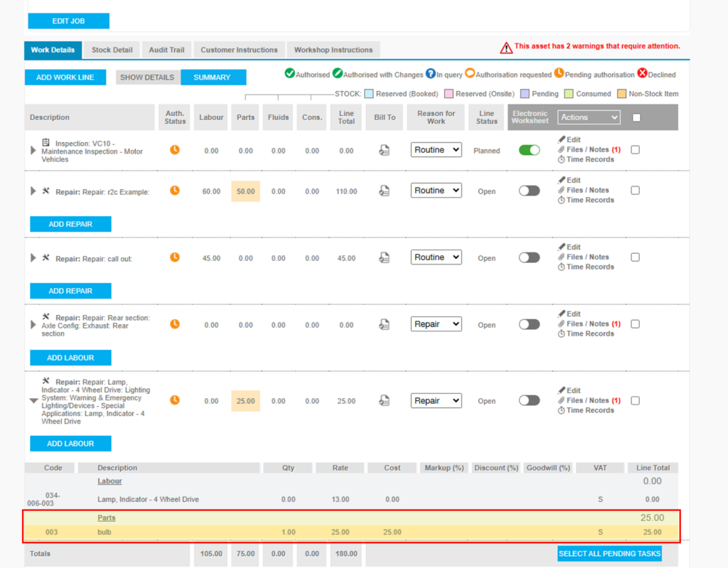Viewport: 728px width, 568px height.
Task: Switch to the Stock Detail tab
Action: pos(112,50)
